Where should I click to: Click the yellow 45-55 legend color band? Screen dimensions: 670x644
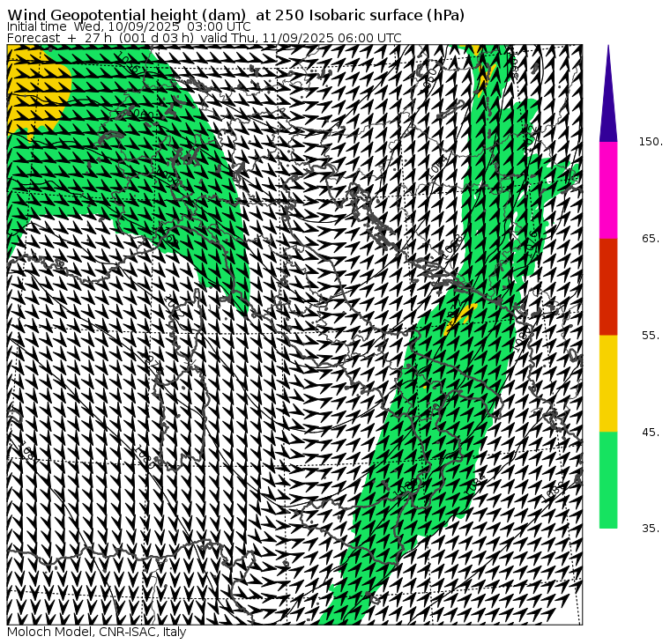point(608,383)
